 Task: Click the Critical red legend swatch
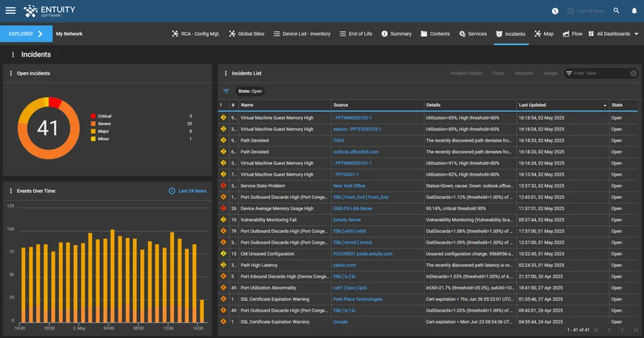pos(93,116)
